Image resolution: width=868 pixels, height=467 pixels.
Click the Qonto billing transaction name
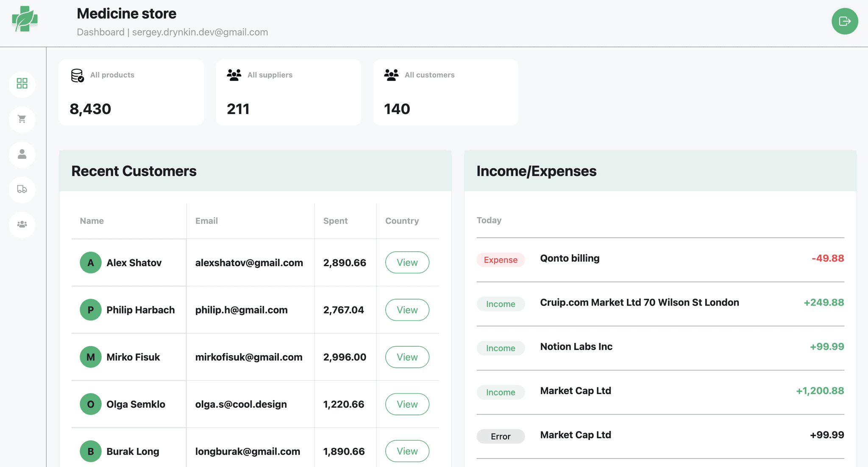click(x=570, y=259)
